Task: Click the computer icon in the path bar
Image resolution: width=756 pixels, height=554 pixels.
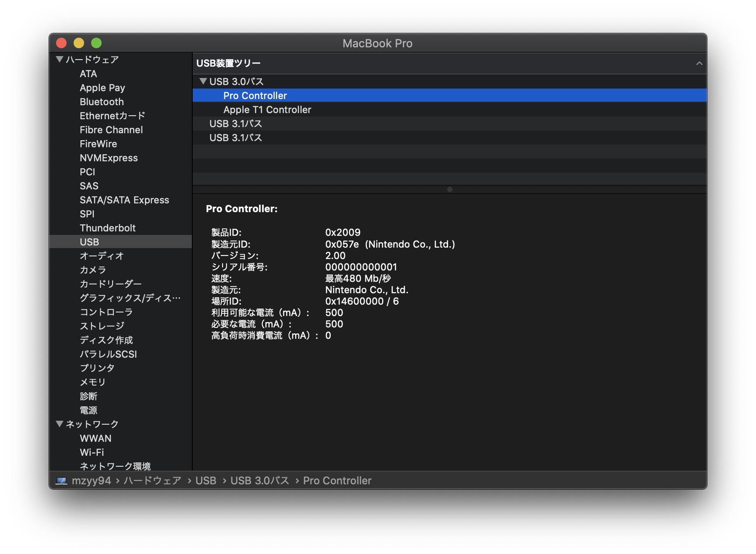Action: (x=61, y=481)
